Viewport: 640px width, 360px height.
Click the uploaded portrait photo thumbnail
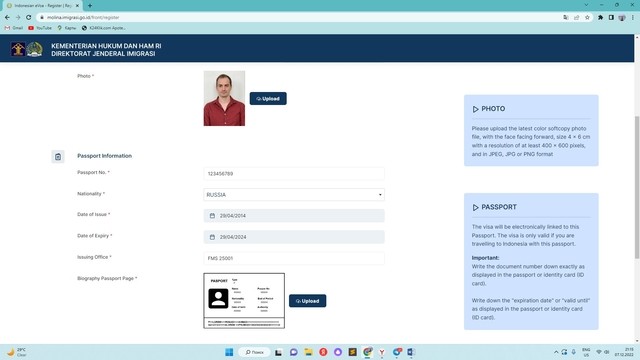pos(224,98)
